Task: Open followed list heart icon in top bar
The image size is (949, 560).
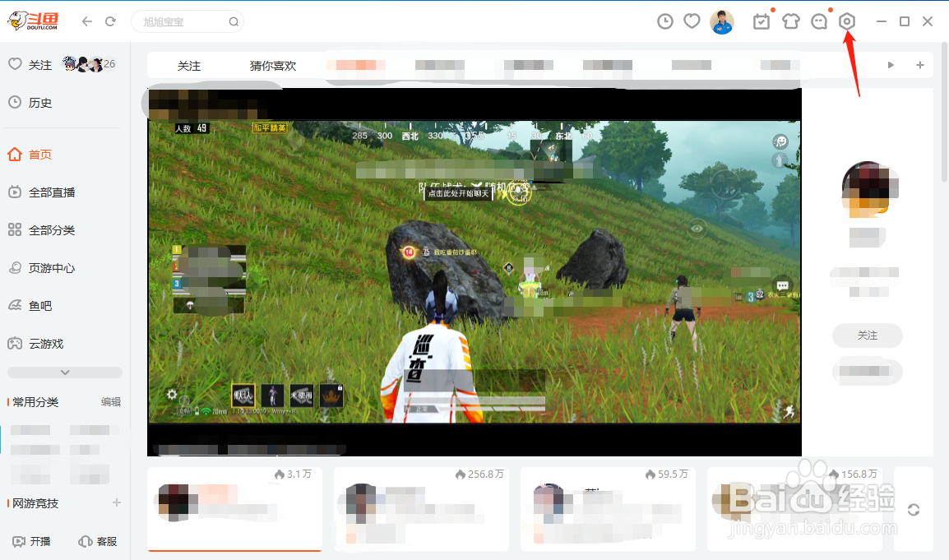Action: (692, 22)
